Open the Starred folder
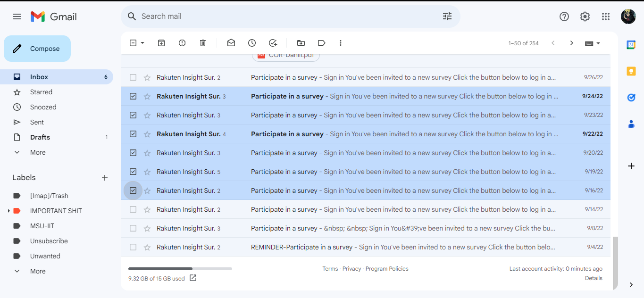This screenshot has height=298, width=644. coord(41,92)
